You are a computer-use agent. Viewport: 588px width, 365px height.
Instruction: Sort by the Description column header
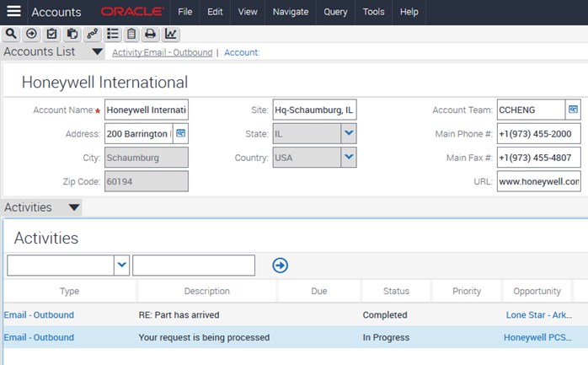(x=207, y=291)
